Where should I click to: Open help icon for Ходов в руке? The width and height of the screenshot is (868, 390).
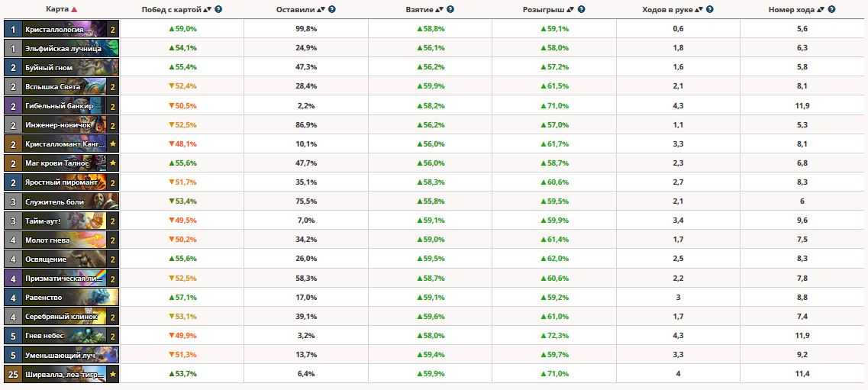tap(709, 10)
